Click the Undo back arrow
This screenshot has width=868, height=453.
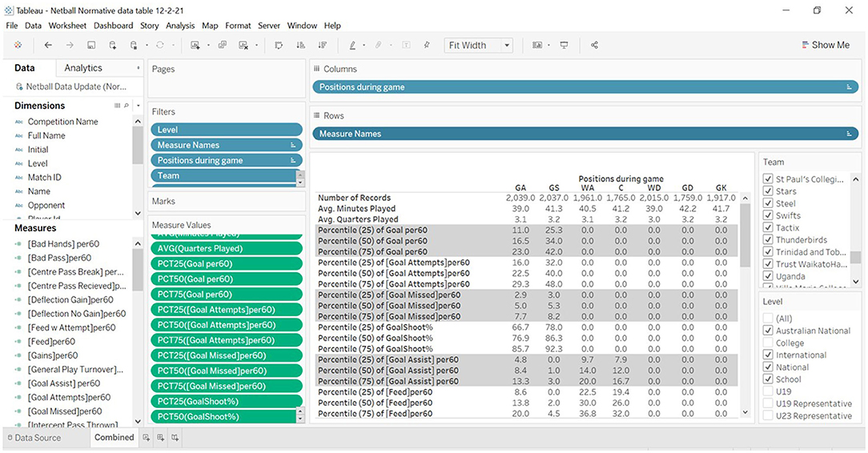48,46
